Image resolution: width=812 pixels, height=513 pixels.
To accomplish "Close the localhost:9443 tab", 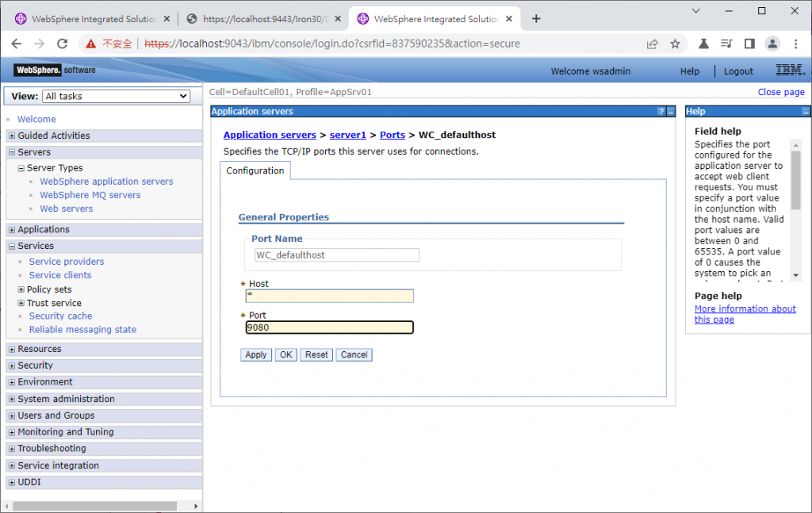I will pos(338,19).
